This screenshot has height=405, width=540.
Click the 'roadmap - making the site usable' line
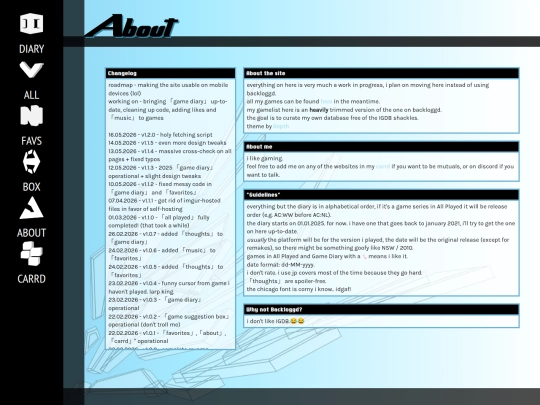click(x=168, y=89)
